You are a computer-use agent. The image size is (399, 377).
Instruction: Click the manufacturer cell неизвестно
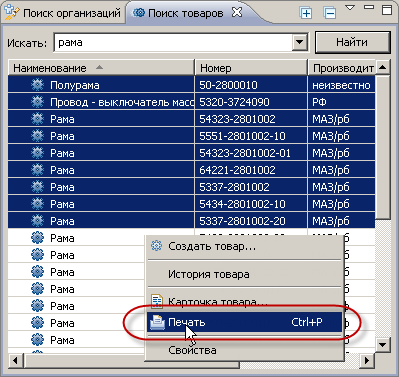(x=341, y=85)
